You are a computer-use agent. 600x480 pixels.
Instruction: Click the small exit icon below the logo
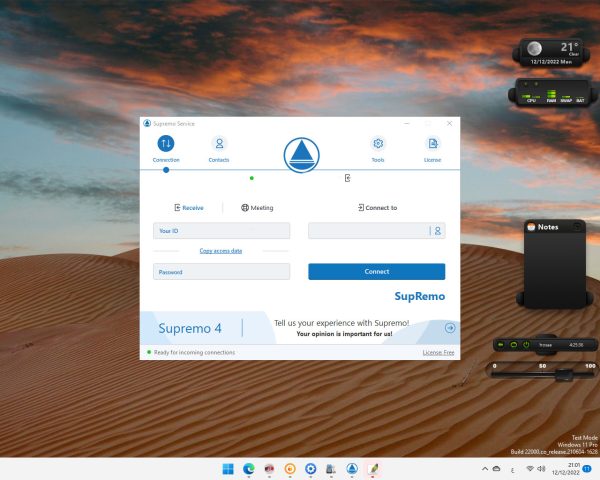coord(347,178)
